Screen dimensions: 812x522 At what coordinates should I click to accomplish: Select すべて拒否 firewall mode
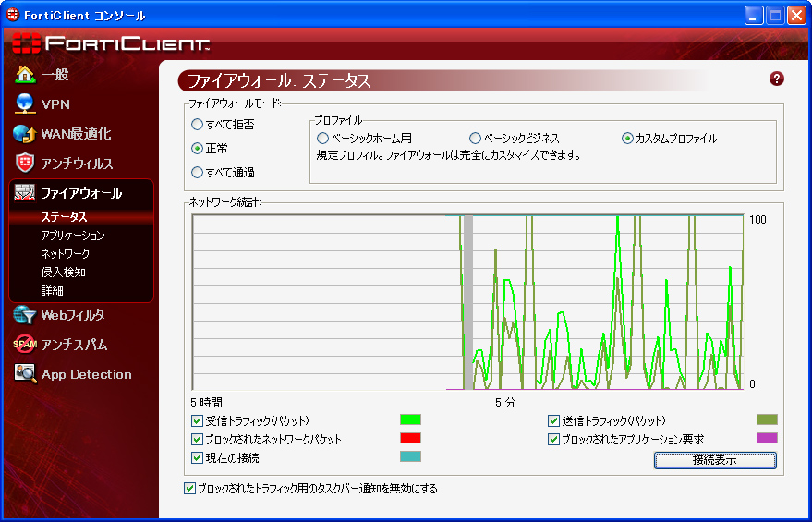point(197,125)
